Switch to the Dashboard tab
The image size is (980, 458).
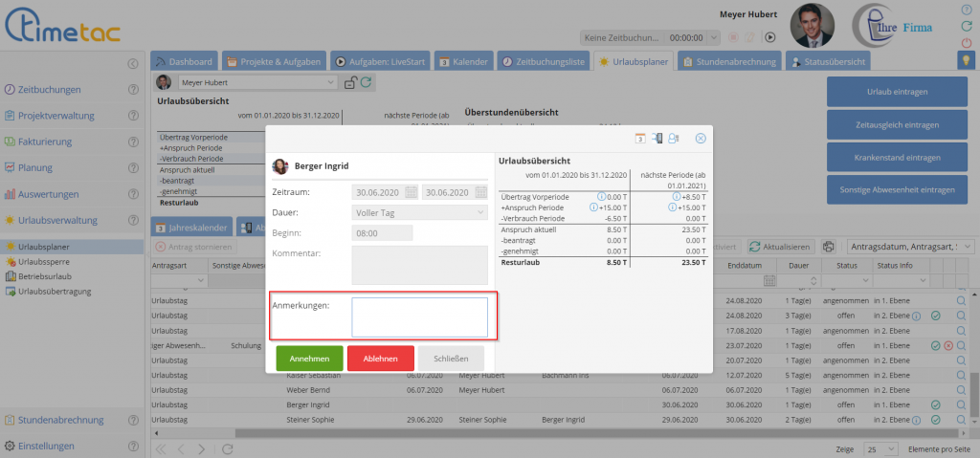point(184,61)
